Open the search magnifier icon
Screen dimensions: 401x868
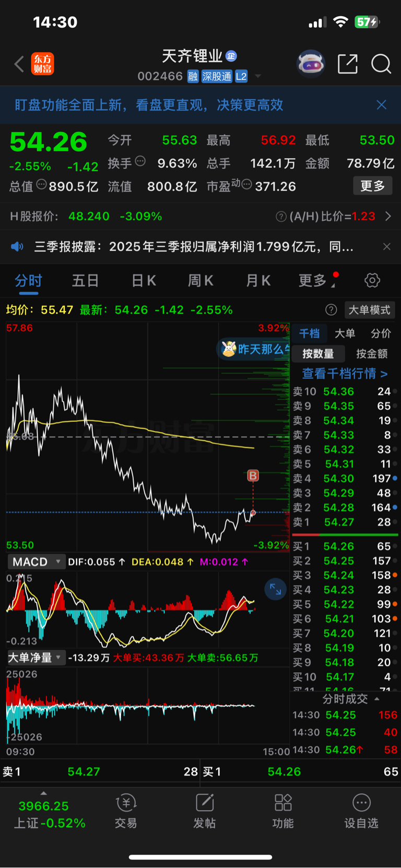click(x=381, y=64)
